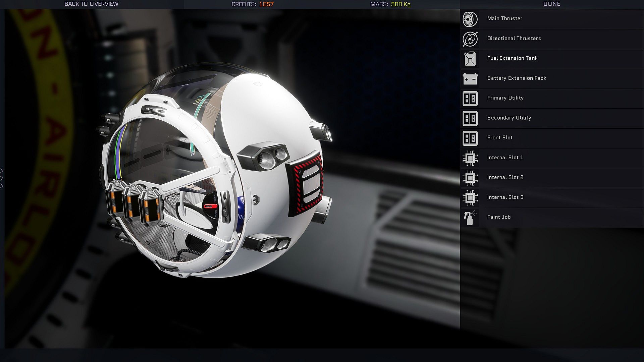Click the Main Thruster turbine icon

point(470,19)
